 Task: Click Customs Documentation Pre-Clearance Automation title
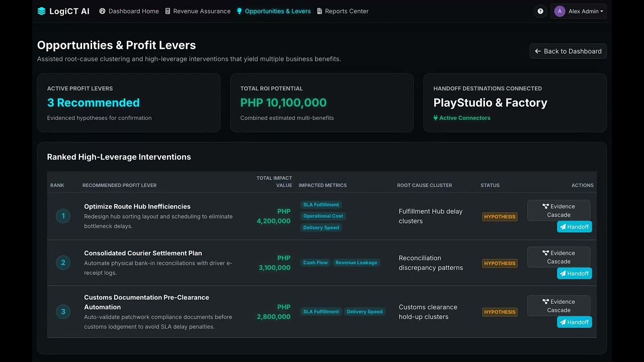[146, 302]
